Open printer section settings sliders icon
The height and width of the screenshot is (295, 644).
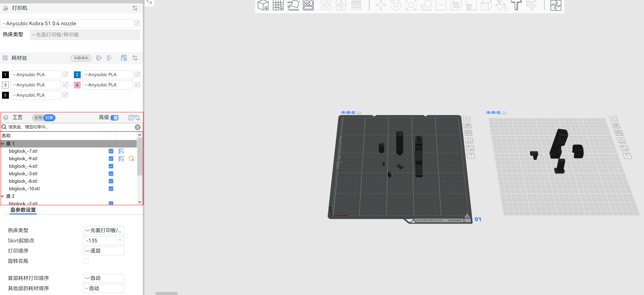pos(135,8)
